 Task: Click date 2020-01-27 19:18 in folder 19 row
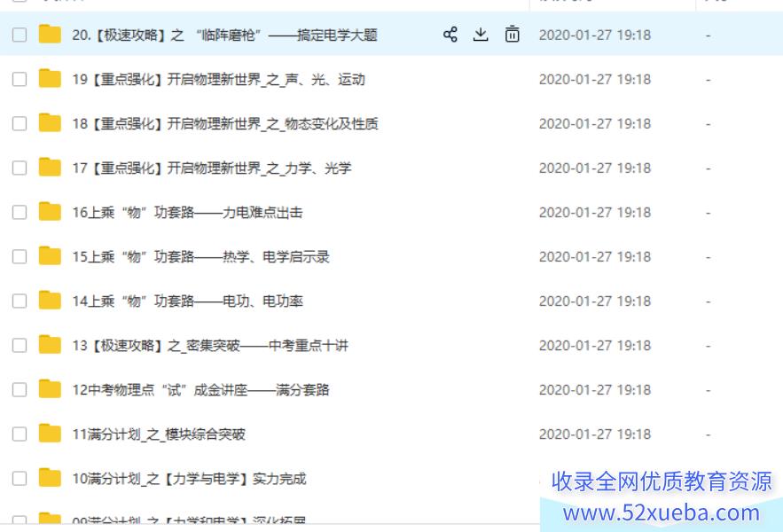(595, 80)
